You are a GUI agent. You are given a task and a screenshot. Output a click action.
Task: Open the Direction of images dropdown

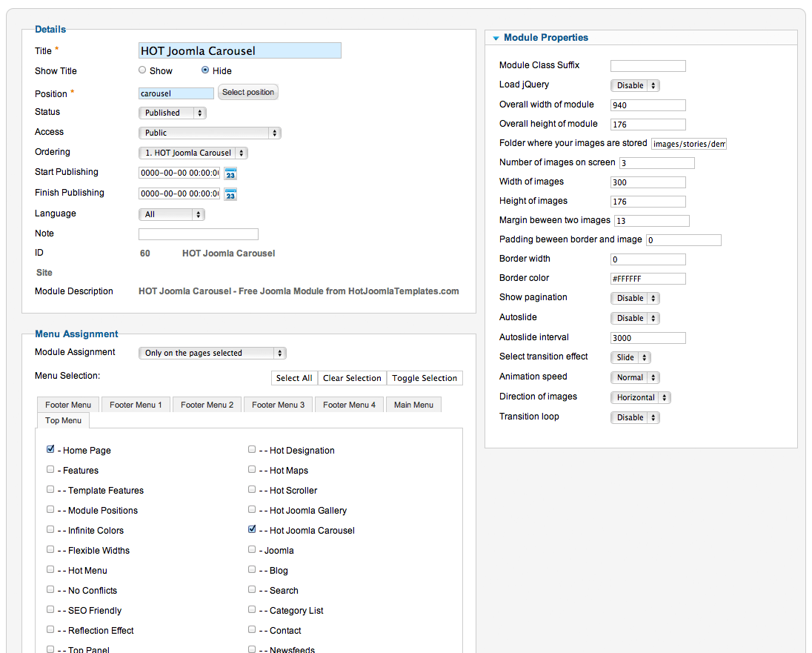(x=641, y=397)
